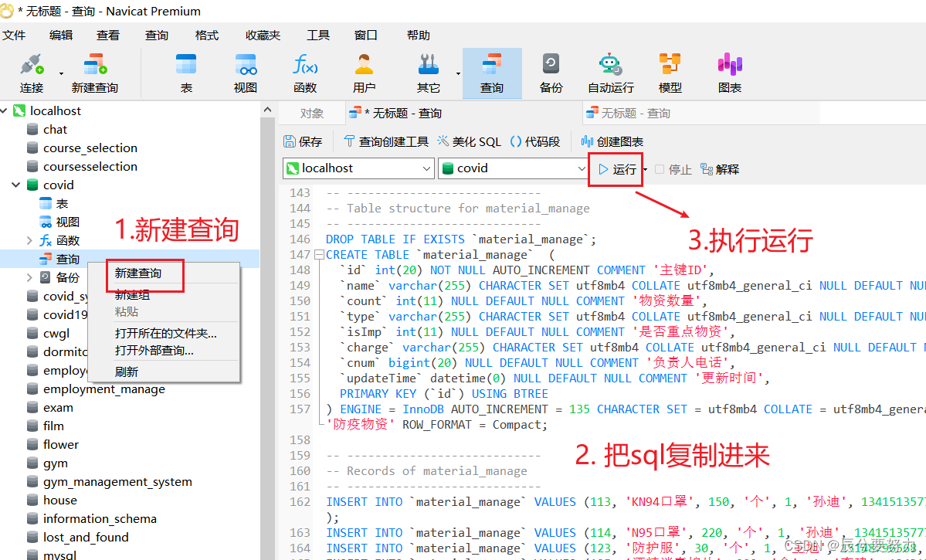926x560 pixels.
Task: Expand the 函数 node under covid
Action: coord(29,240)
